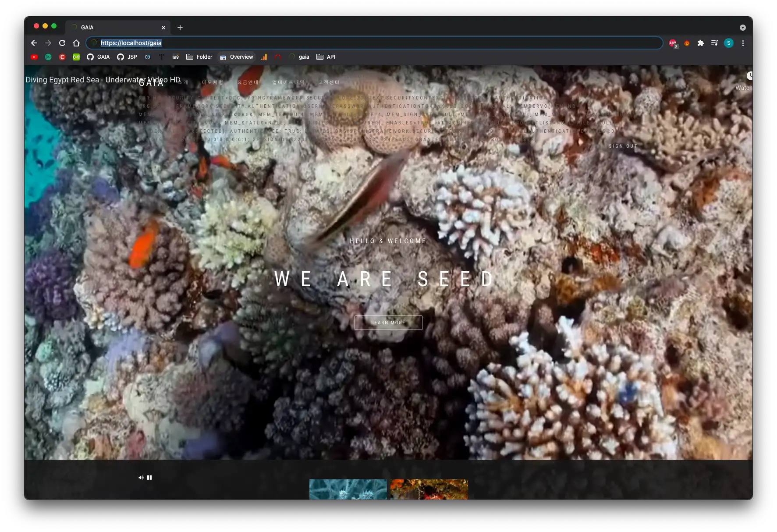Open the S profile avatar menu
The height and width of the screenshot is (532, 777).
tap(729, 43)
